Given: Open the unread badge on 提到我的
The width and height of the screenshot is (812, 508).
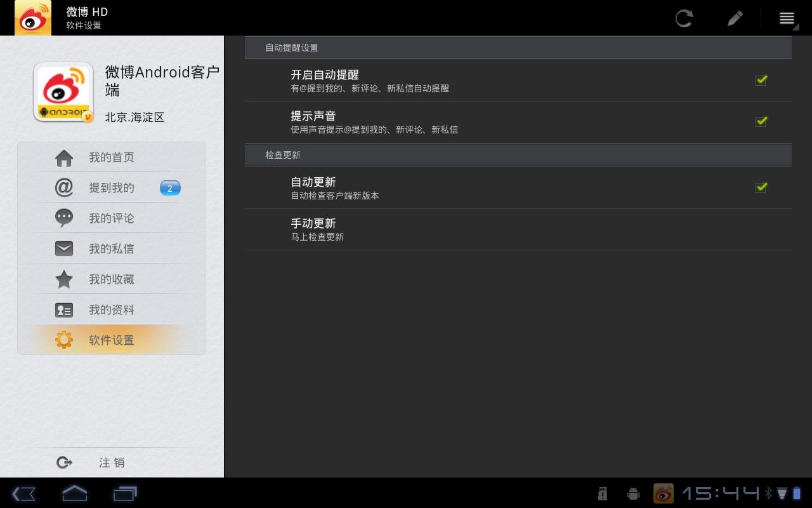Looking at the screenshot, I should (170, 188).
